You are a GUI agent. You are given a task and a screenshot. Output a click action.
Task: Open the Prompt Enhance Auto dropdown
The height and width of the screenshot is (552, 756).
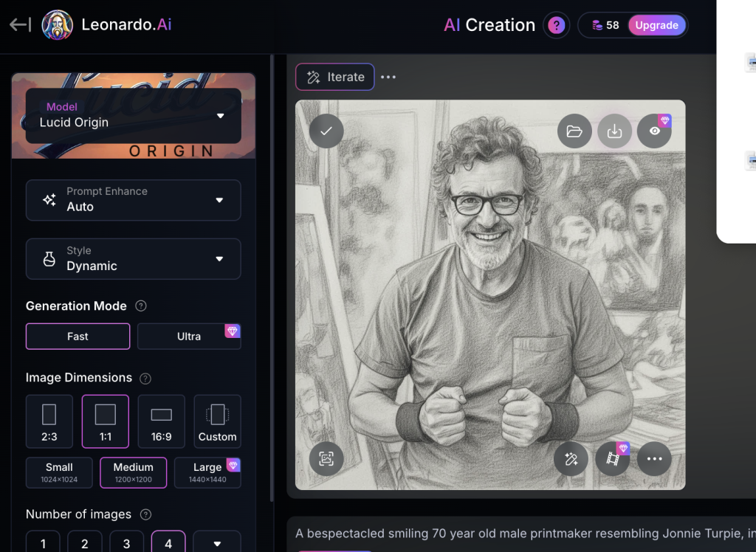[134, 200]
